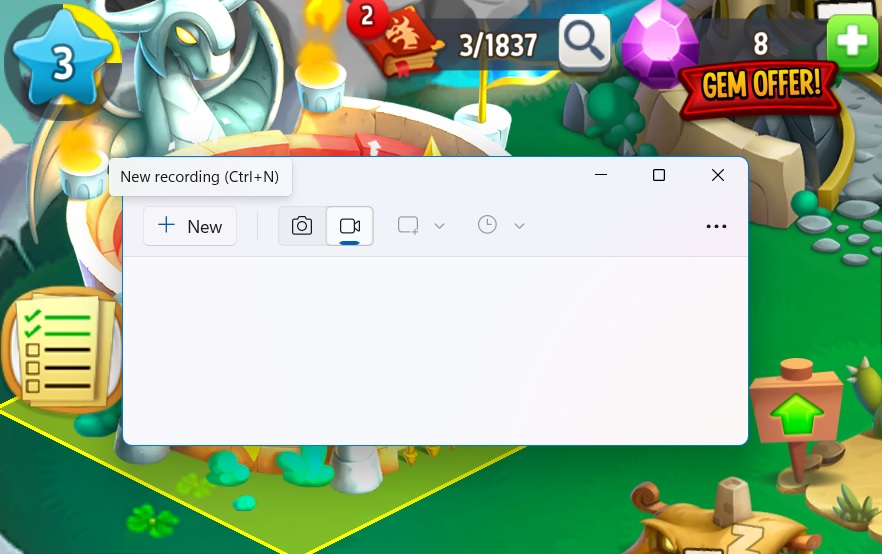
Task: Tap the blue level 3 star
Action: 62,61
